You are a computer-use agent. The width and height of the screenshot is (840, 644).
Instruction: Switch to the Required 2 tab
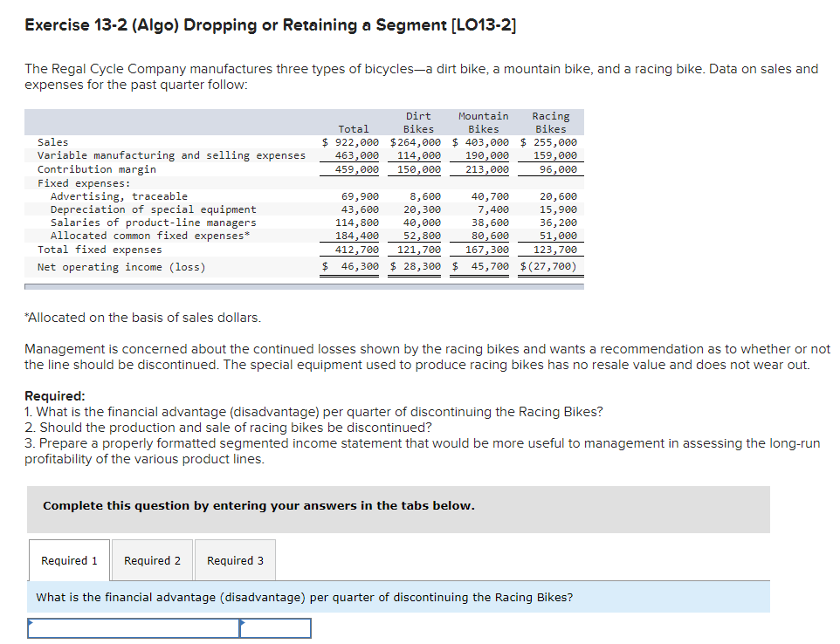(152, 559)
